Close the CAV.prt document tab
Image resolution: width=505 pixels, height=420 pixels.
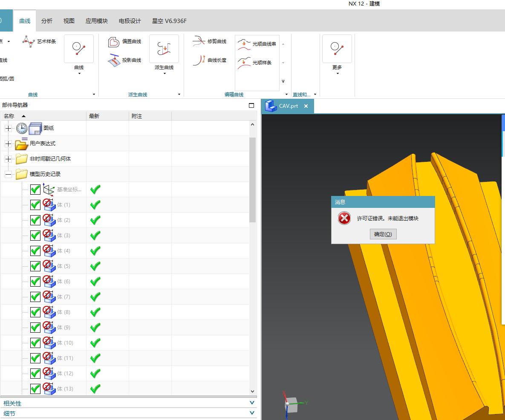306,106
